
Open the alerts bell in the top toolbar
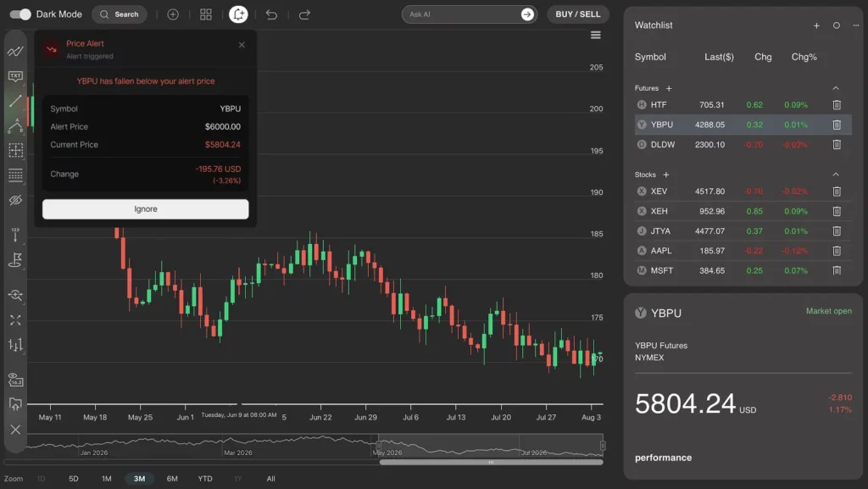tap(238, 14)
